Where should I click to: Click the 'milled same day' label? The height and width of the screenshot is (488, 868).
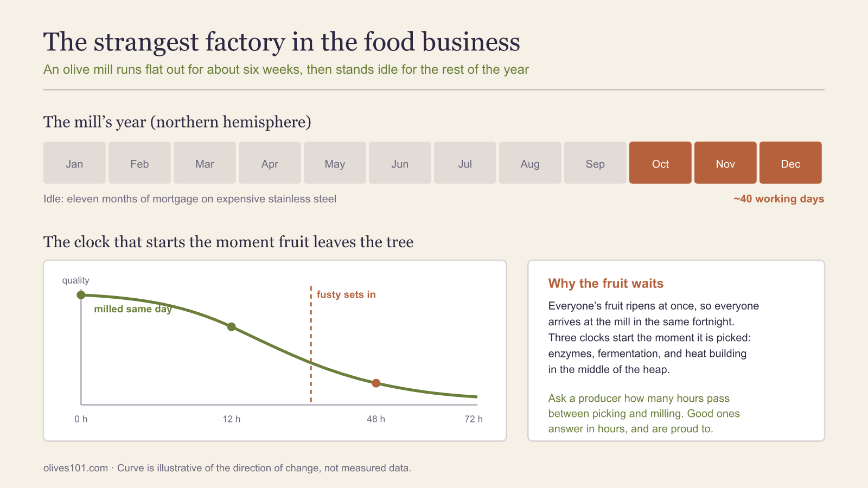133,309
